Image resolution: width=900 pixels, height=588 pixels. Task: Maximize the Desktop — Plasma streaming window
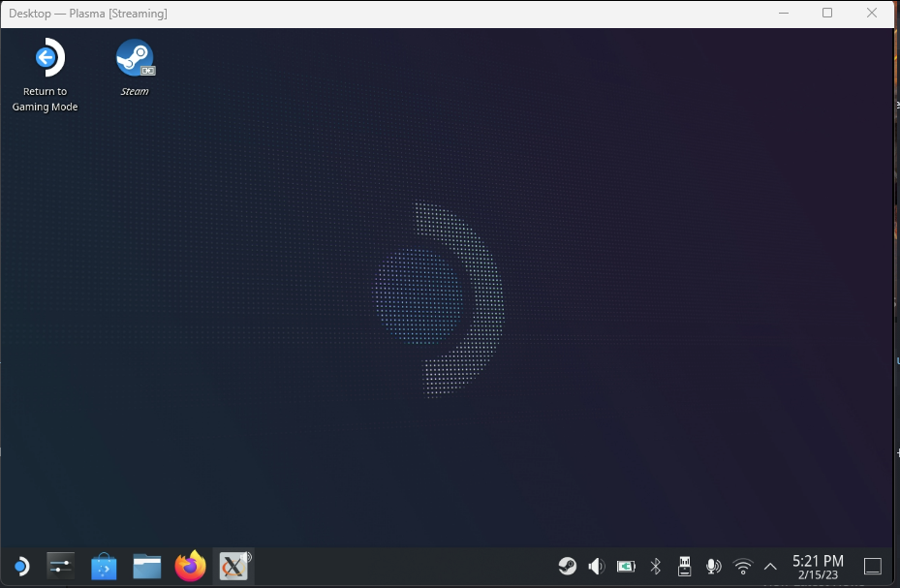click(826, 14)
